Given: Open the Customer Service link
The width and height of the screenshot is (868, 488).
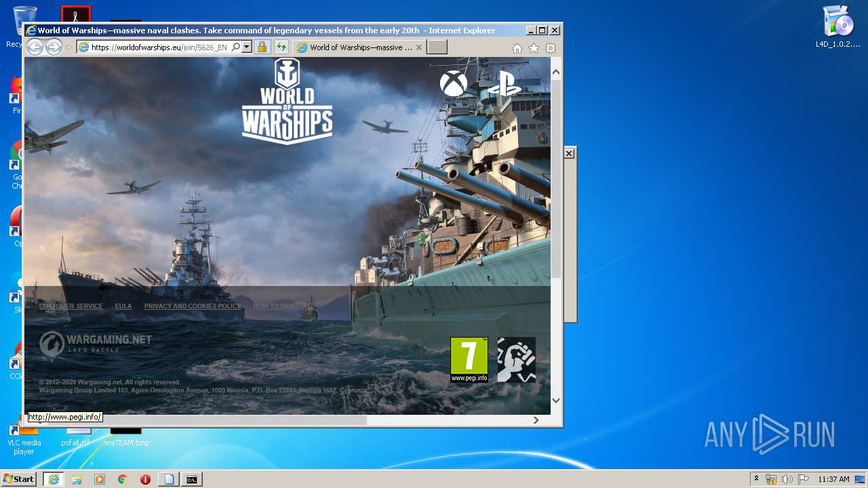Looking at the screenshot, I should 71,306.
